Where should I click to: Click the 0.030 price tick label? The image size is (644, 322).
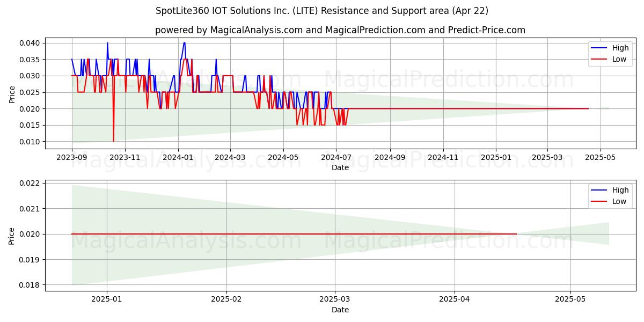coord(30,76)
